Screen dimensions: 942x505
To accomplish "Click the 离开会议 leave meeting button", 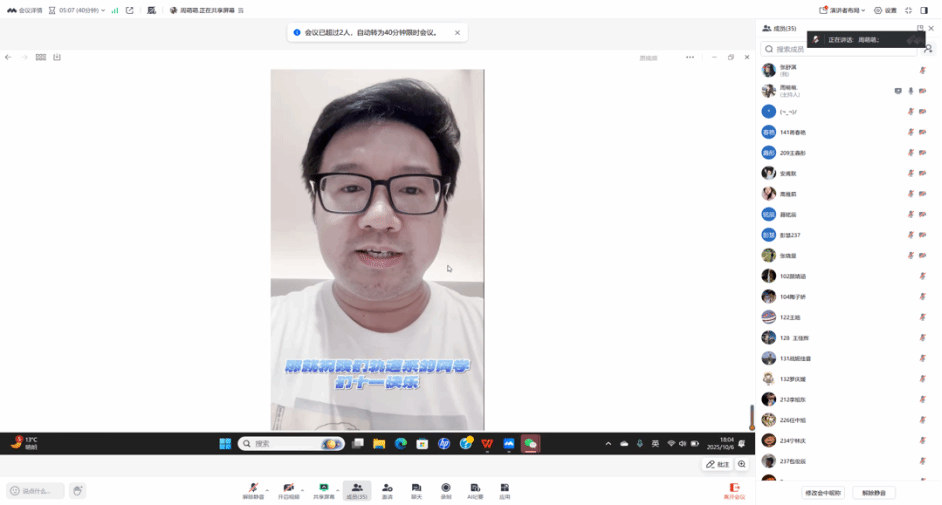I will (x=734, y=489).
